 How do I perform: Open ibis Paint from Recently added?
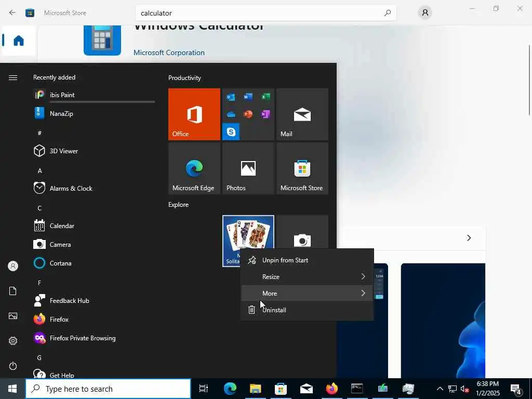pos(94,95)
